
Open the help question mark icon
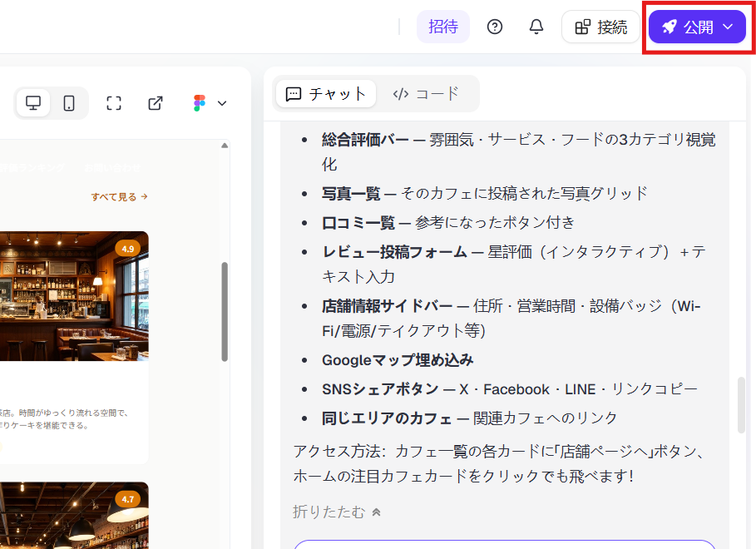coord(495,27)
